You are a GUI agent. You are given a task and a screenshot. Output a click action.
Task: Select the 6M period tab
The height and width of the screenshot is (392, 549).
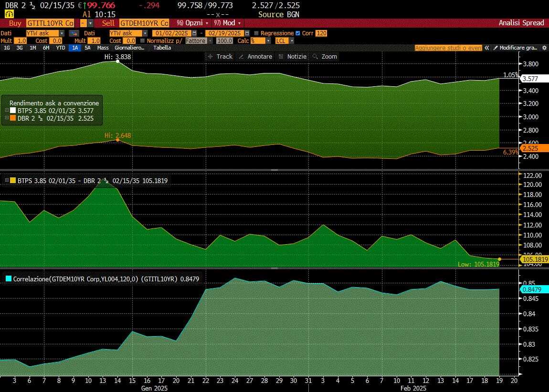(x=46, y=48)
